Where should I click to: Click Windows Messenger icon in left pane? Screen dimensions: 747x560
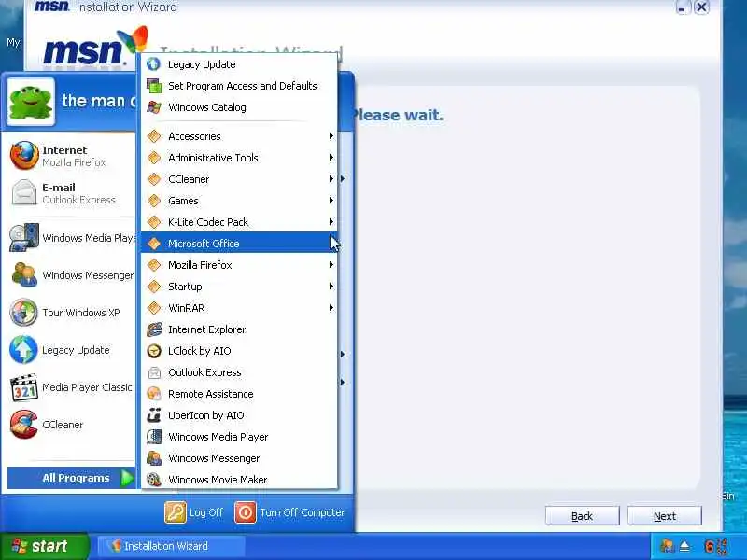[x=24, y=274]
